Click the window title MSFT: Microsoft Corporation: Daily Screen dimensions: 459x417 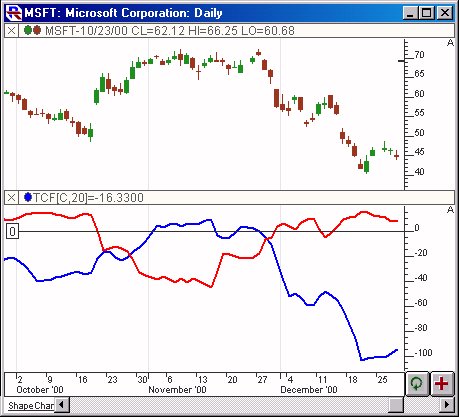[123, 13]
